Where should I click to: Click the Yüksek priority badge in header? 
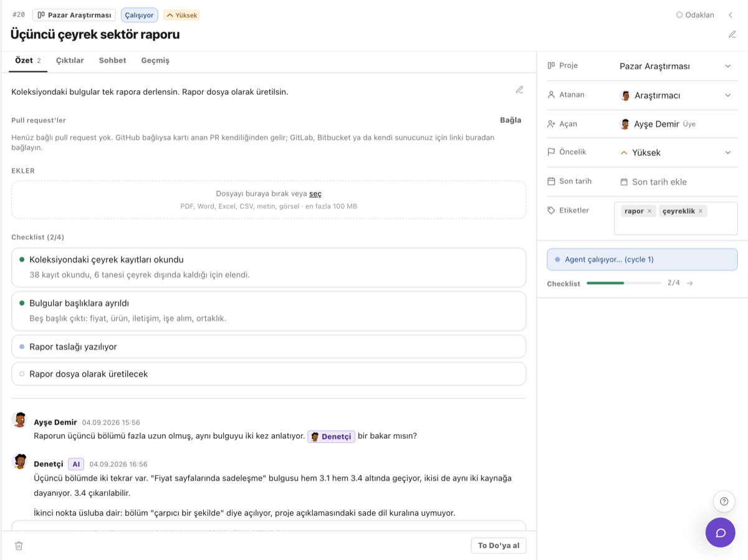click(181, 15)
